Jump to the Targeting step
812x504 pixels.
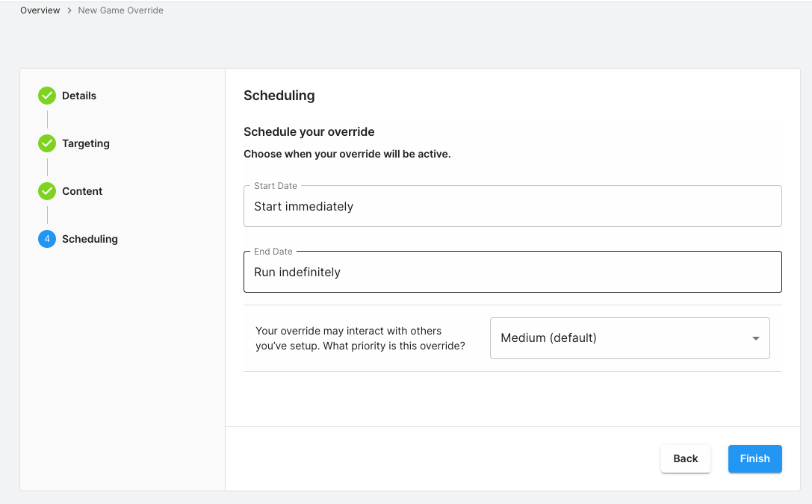[x=86, y=143]
